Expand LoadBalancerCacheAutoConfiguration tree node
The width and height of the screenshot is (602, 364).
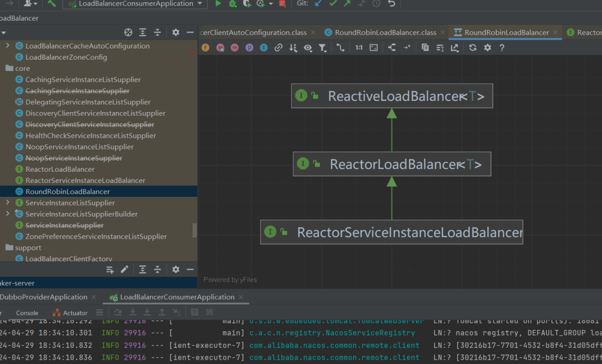pos(8,46)
